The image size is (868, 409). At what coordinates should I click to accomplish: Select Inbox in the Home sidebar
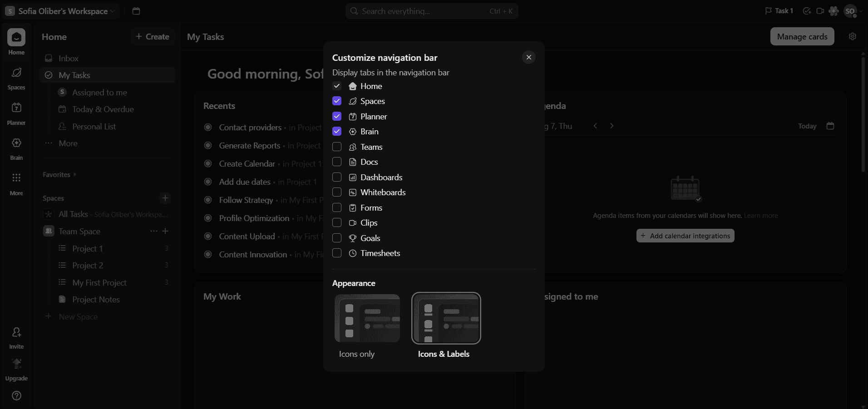pyautogui.click(x=68, y=59)
